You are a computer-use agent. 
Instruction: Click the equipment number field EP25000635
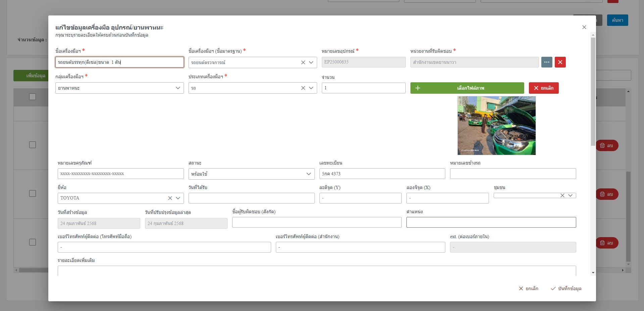363,62
